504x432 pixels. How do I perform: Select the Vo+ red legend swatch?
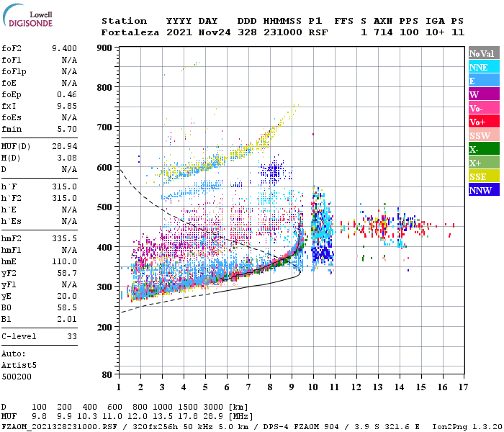pyautogui.click(x=484, y=122)
